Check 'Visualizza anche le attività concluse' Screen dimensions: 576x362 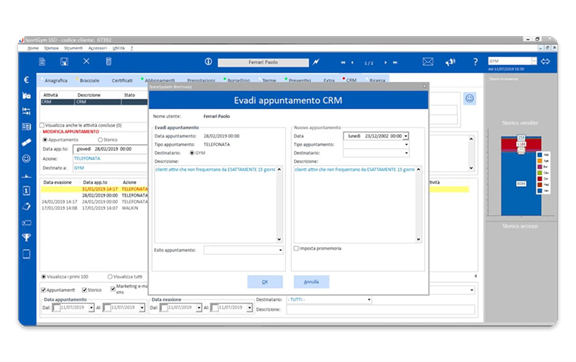tap(42, 125)
